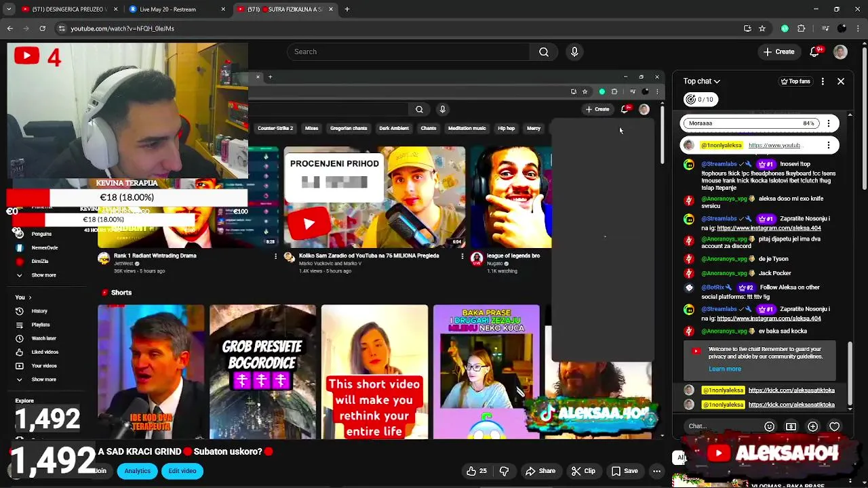Click search icon in the streamed inner browser
Viewport: 868px width, 488px height.
(419, 109)
